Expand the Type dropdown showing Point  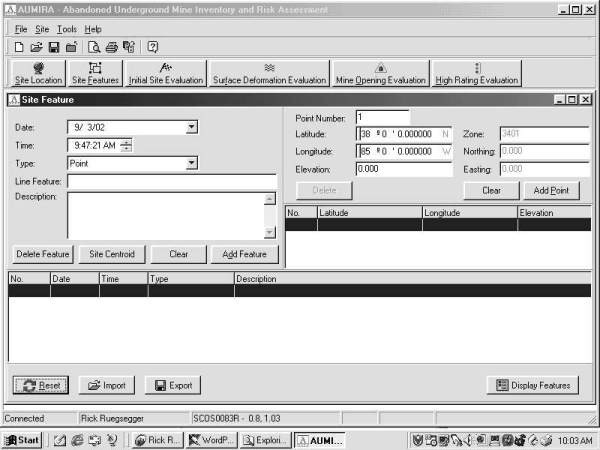(x=191, y=163)
